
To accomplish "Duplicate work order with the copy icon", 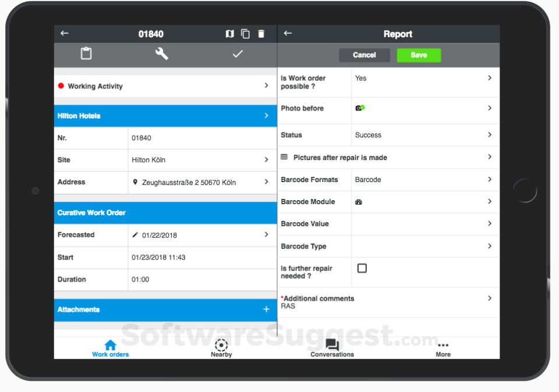I will click(245, 34).
